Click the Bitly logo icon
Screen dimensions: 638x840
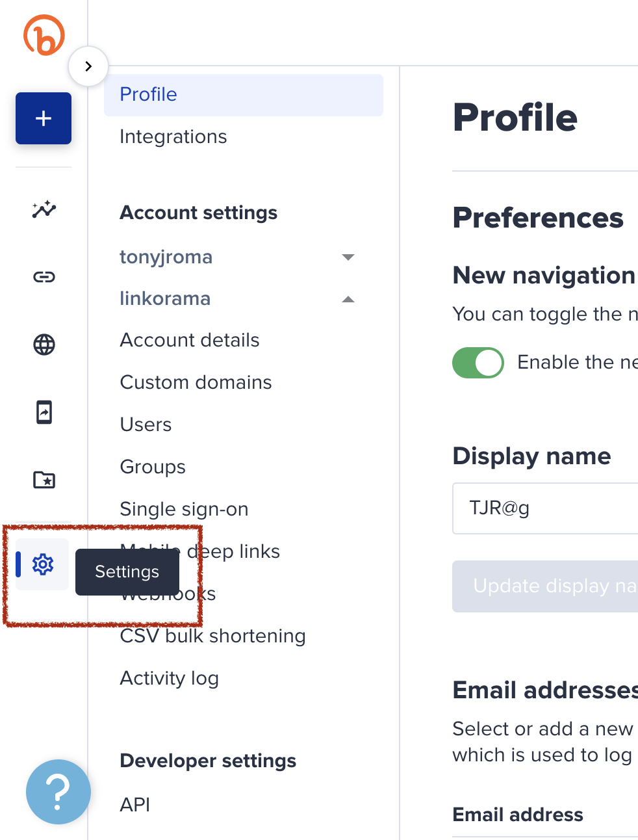(44, 34)
